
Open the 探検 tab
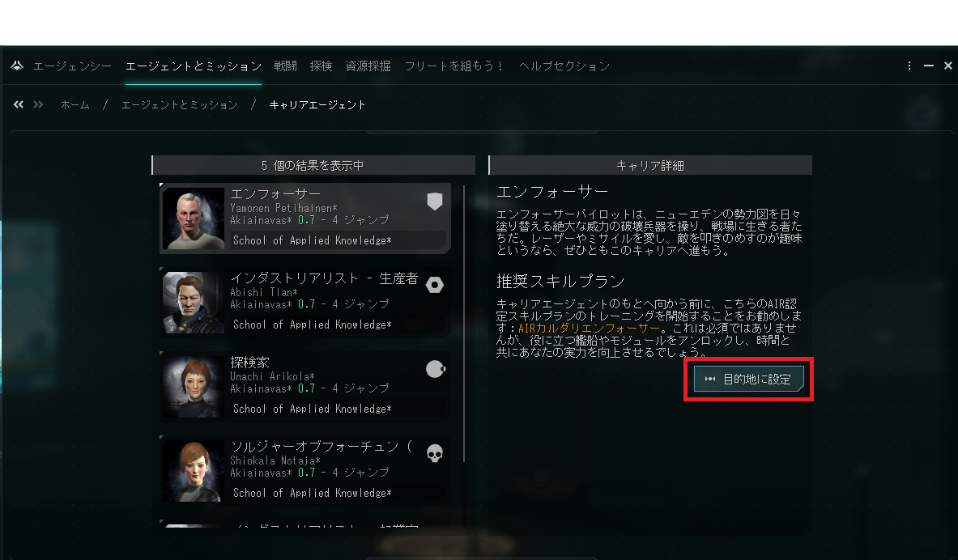pos(321,66)
